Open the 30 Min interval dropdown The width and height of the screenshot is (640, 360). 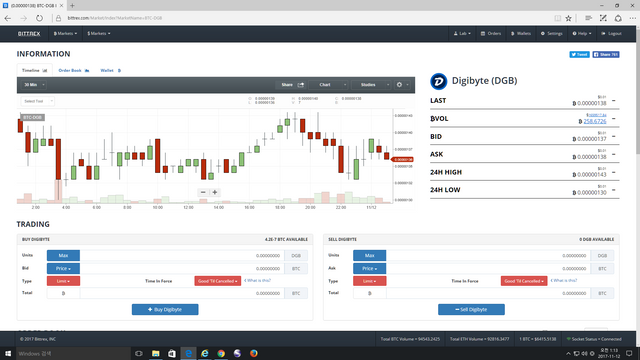coord(34,84)
